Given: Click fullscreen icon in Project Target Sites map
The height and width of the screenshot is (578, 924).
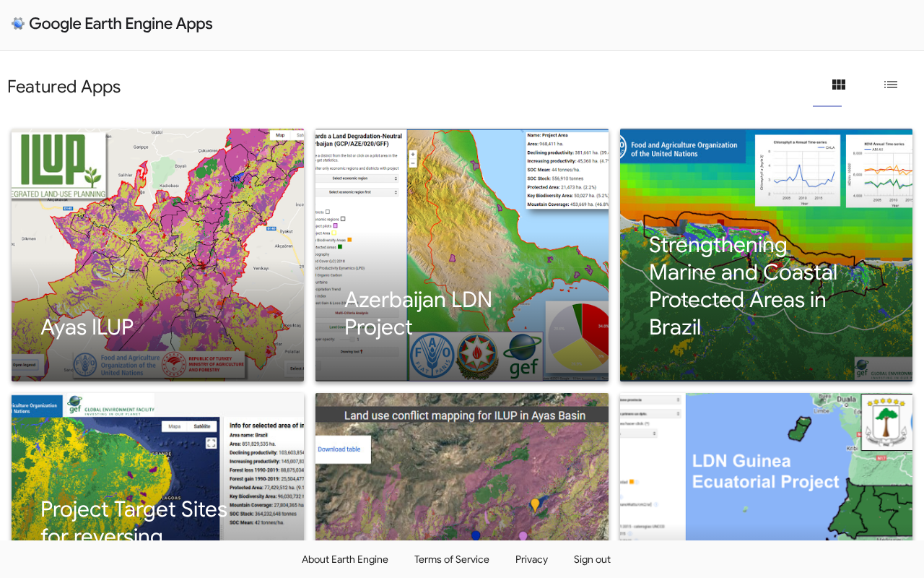Looking at the screenshot, I should 211,443.
